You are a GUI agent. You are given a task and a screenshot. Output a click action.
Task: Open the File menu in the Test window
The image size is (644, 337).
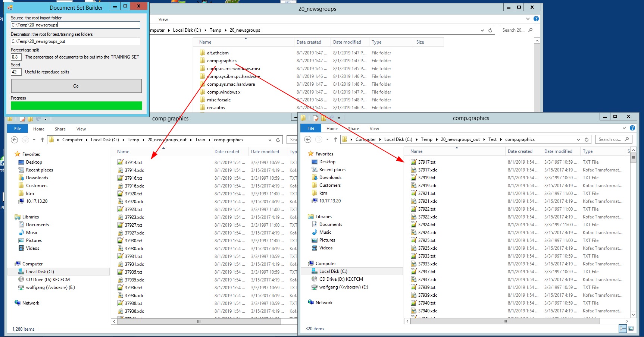(x=310, y=128)
